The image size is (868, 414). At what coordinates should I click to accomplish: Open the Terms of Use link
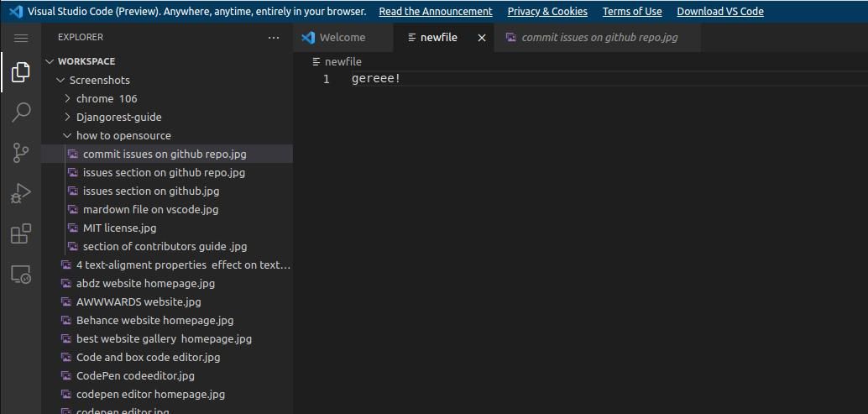(x=632, y=11)
